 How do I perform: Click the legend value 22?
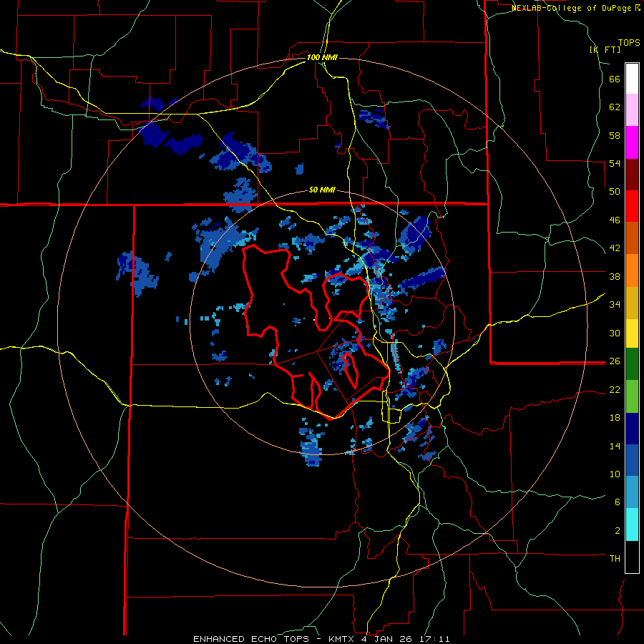point(615,390)
